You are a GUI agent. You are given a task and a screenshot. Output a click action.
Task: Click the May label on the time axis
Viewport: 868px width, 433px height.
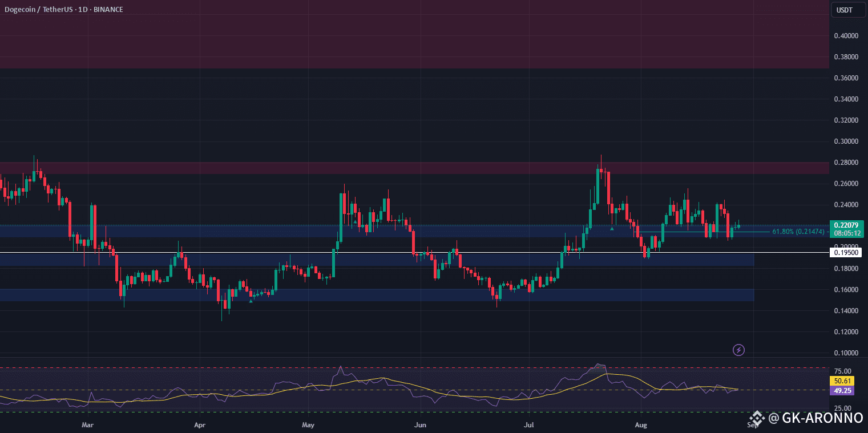point(308,425)
